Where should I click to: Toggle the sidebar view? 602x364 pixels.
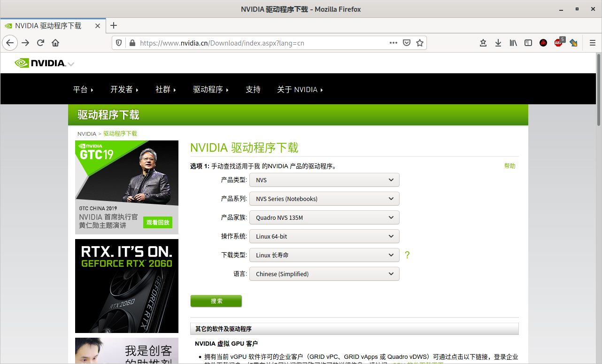click(528, 43)
